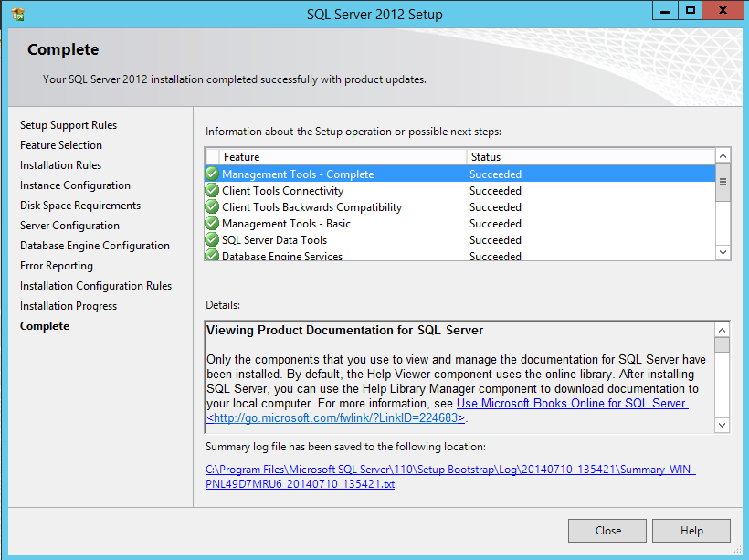Click the green check icon beside Management Tools - Basic
The image size is (749, 560).
212,223
